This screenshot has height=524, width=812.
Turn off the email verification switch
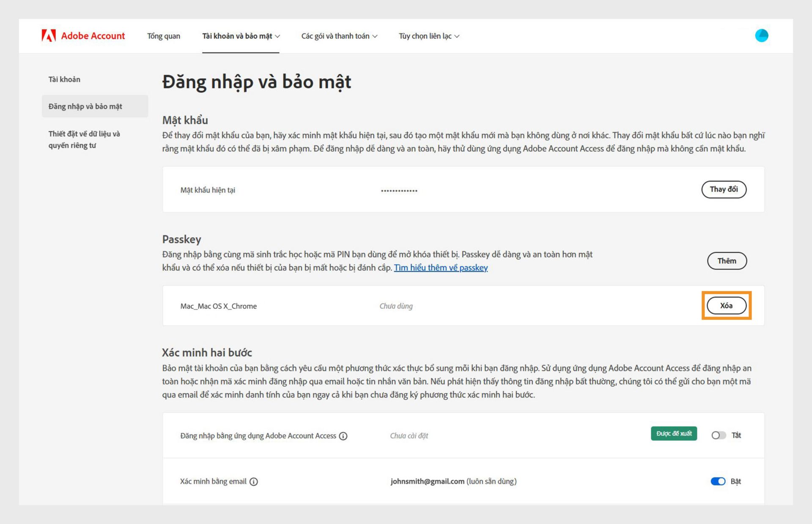(x=718, y=481)
